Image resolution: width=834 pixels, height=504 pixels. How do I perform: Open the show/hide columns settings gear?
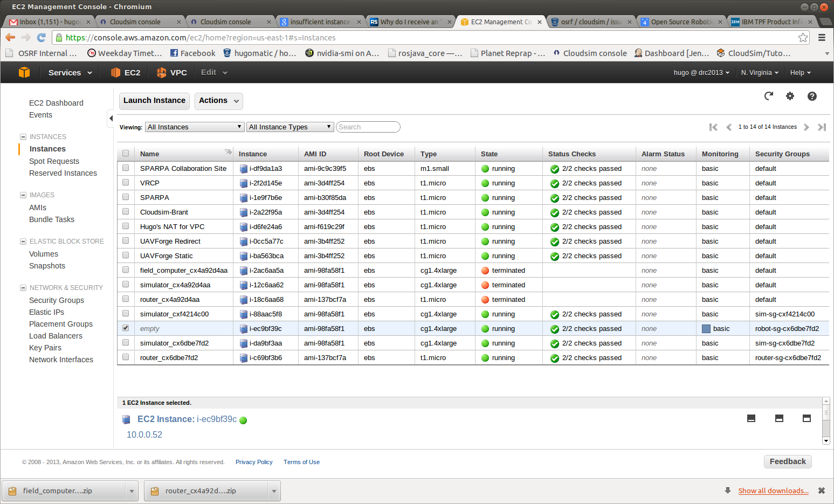[x=790, y=96]
